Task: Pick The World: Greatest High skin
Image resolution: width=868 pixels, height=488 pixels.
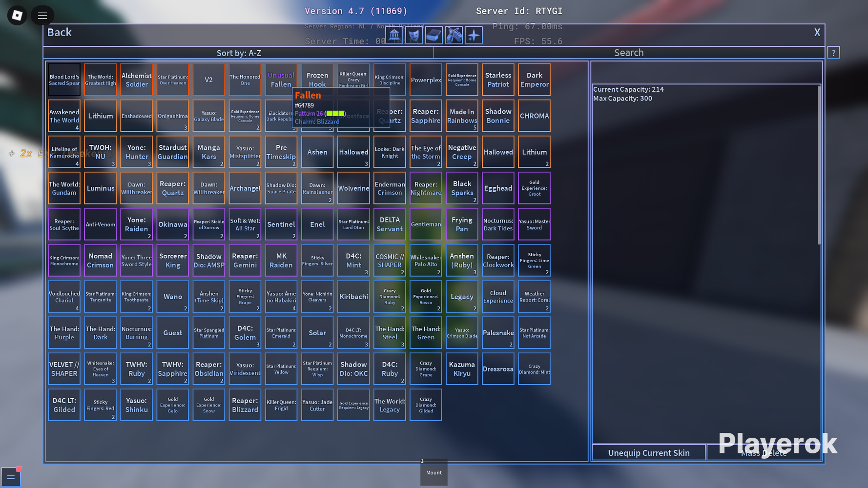Action: point(101,80)
